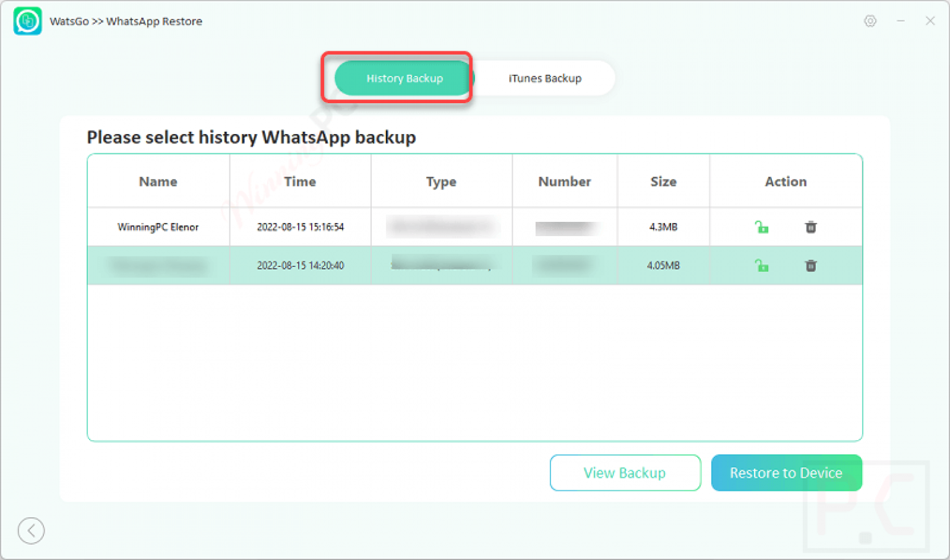Unlock the WinningPC Elenor backup
This screenshot has width=950, height=560.
761,227
